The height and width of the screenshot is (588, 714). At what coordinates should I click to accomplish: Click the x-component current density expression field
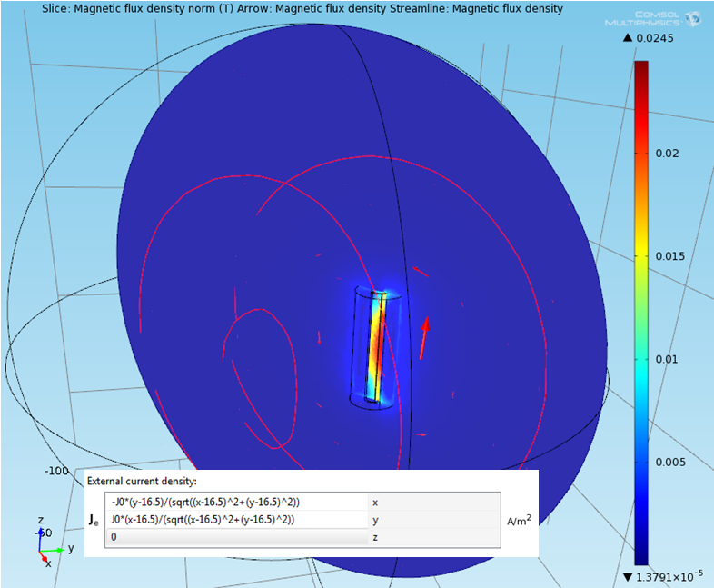[236, 502]
